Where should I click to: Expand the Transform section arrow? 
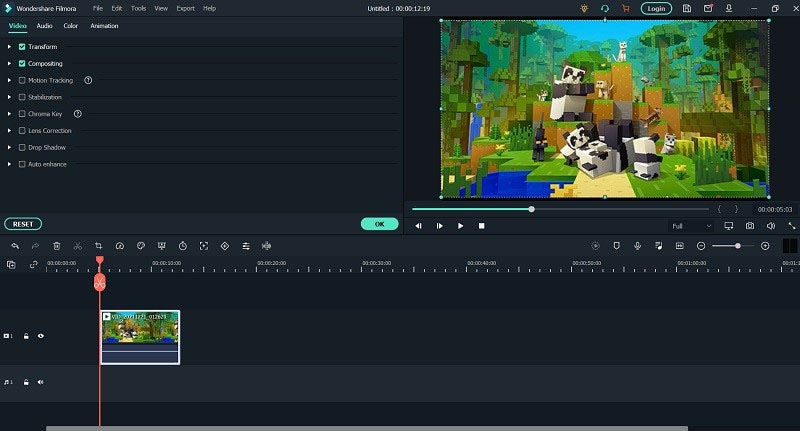(x=9, y=46)
